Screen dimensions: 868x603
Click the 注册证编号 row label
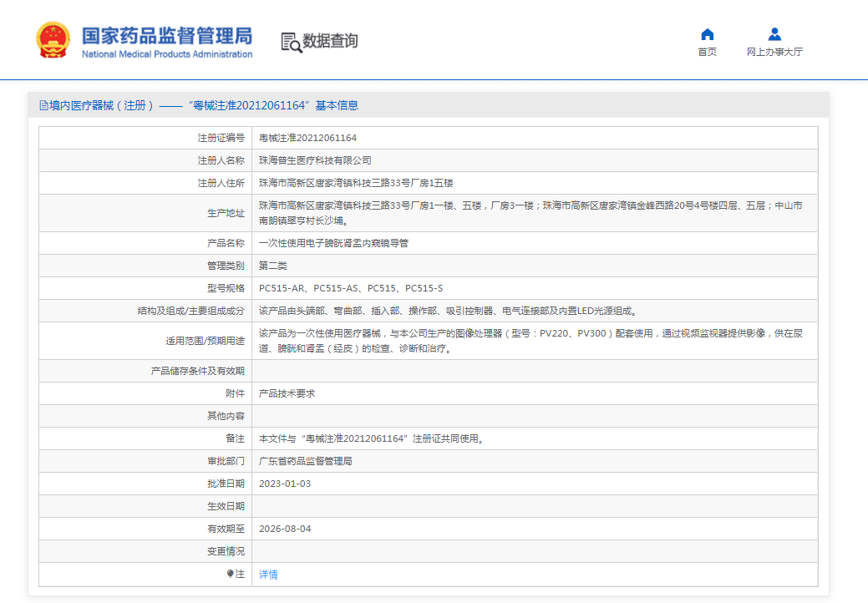(221, 138)
